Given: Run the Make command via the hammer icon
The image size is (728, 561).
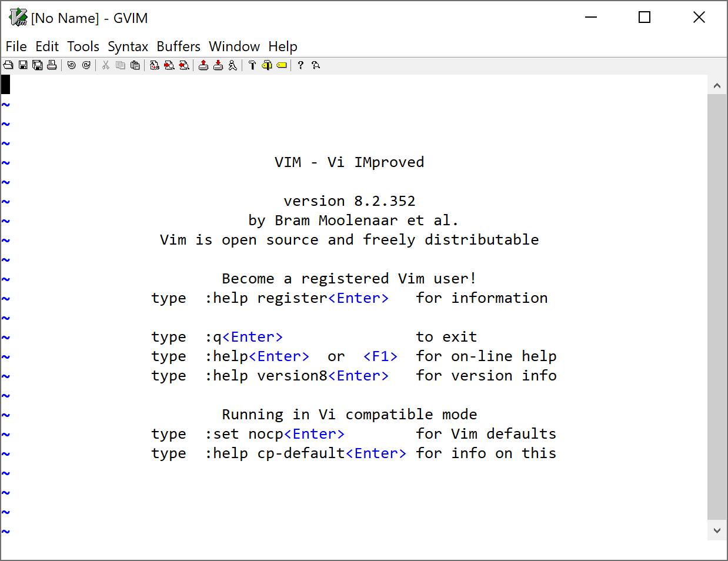Looking at the screenshot, I should 252,65.
